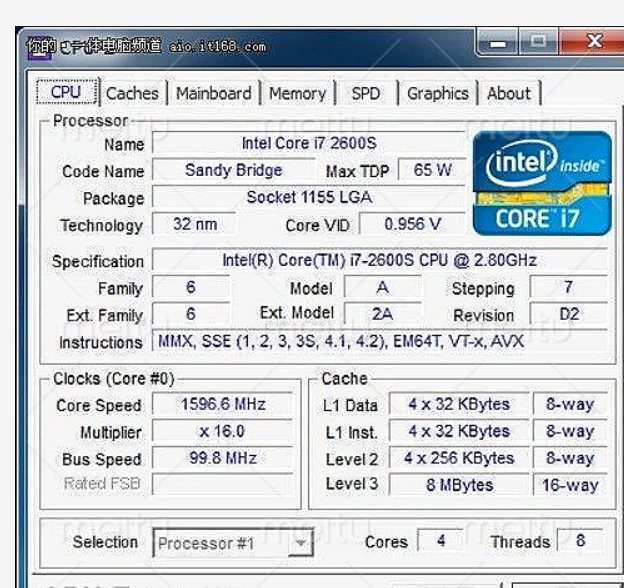This screenshot has height=588, width=624.
Task: Click the L1 Inst. 8-way associativity value
Action: point(570,431)
